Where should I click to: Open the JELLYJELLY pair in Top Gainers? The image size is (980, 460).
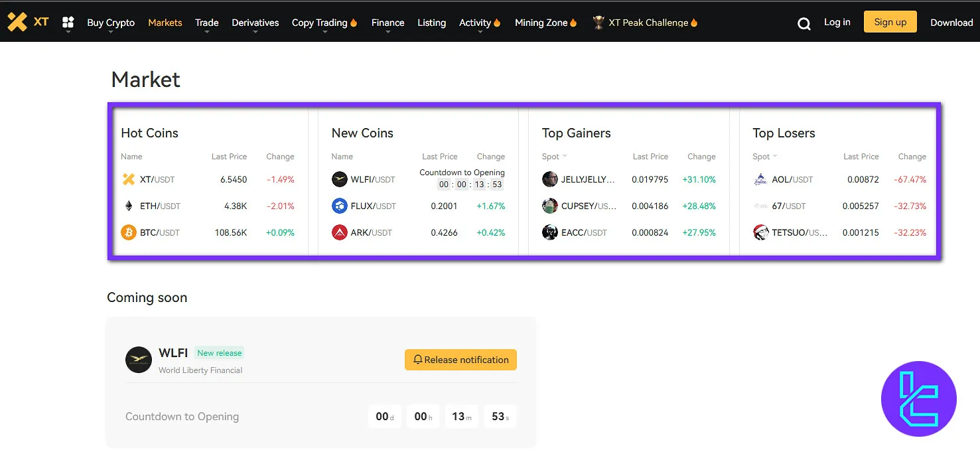(x=629, y=179)
